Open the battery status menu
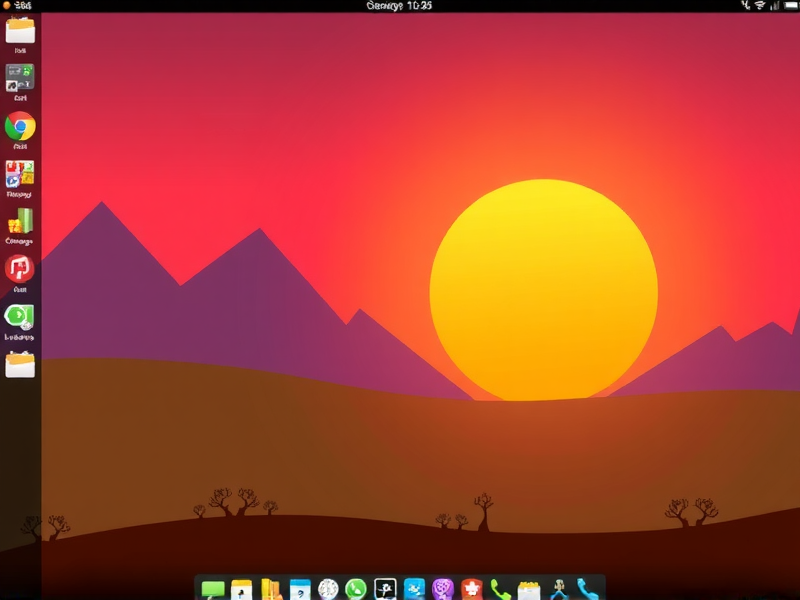The width and height of the screenshot is (800, 600). coord(788,7)
